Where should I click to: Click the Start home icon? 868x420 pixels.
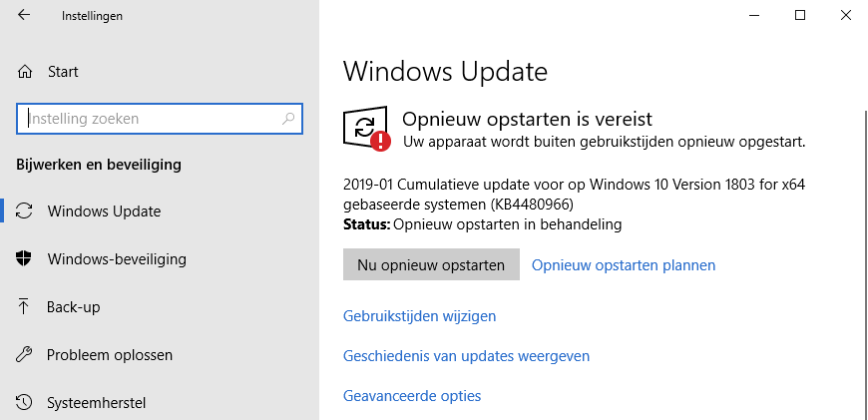click(25, 72)
